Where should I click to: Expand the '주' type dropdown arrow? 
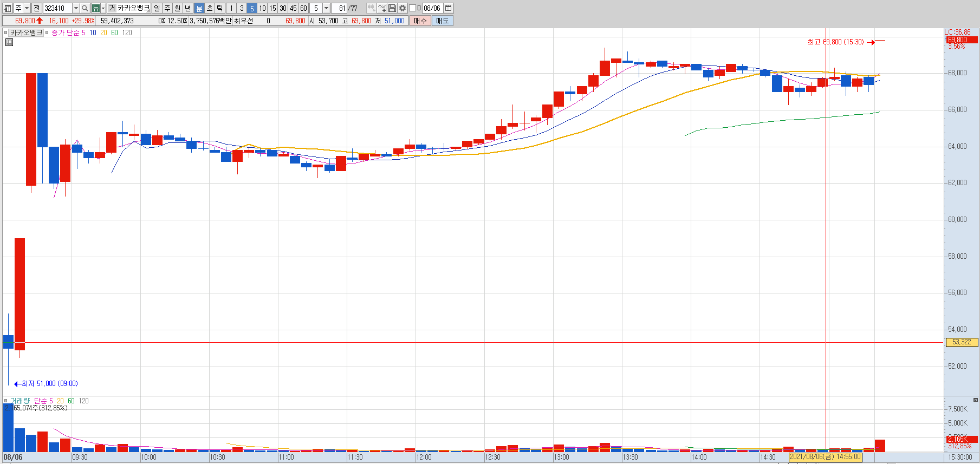(x=27, y=8)
